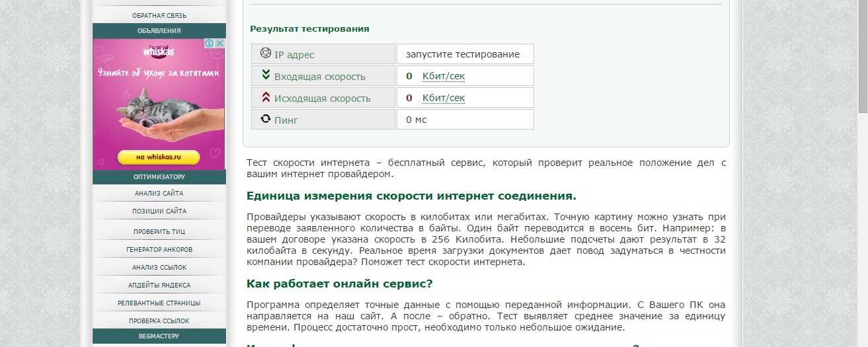868x347 pixels.
Task: Click the Пинг refresh arrows icon
Action: coord(266,119)
